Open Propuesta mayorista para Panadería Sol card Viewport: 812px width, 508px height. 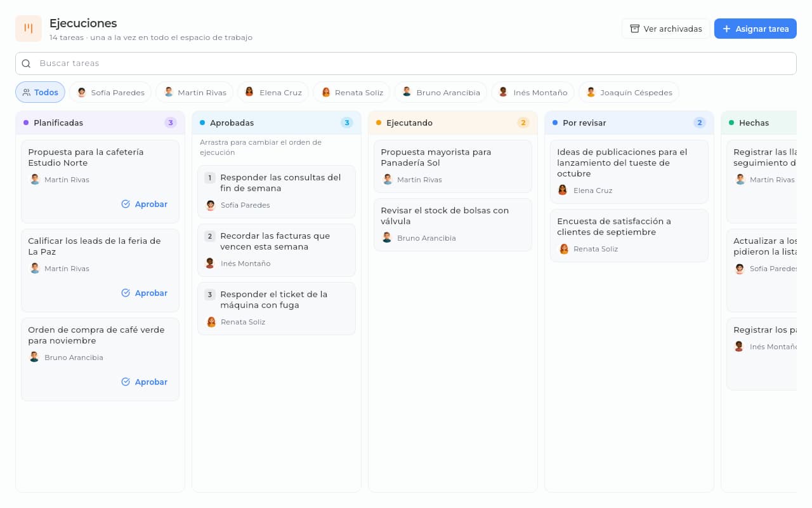(453, 166)
